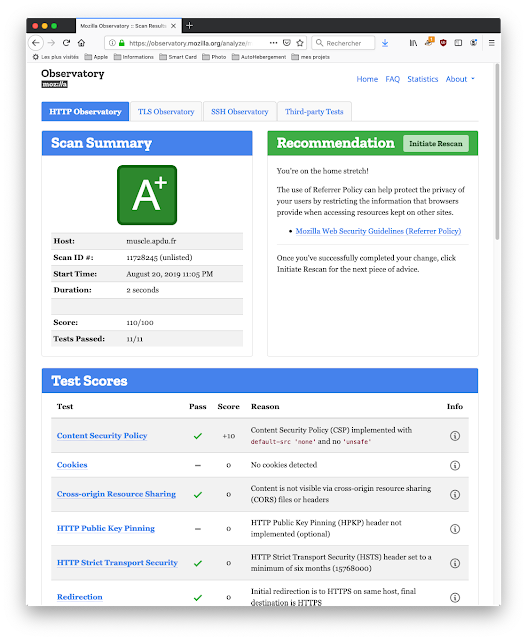
Task: Open the FAQ page
Action: coord(393,79)
